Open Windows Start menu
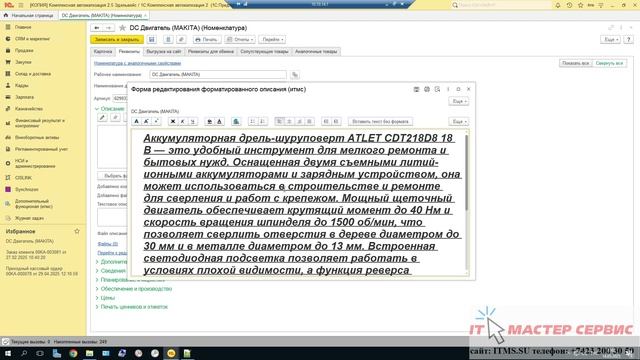 click(8, 353)
